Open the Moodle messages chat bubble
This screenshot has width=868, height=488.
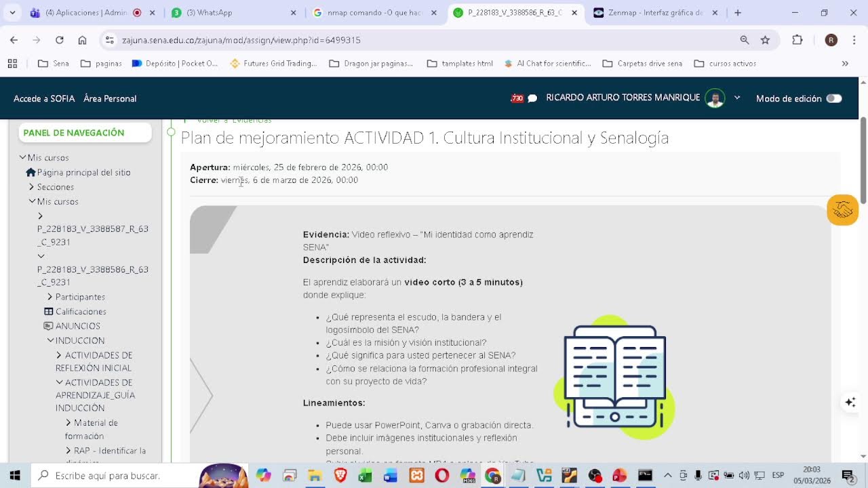(532, 98)
